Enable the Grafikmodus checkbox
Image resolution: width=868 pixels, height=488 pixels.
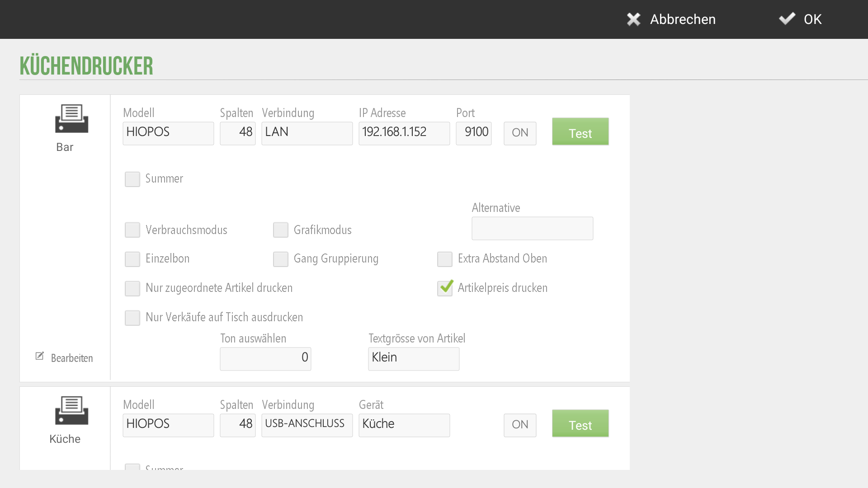point(281,230)
